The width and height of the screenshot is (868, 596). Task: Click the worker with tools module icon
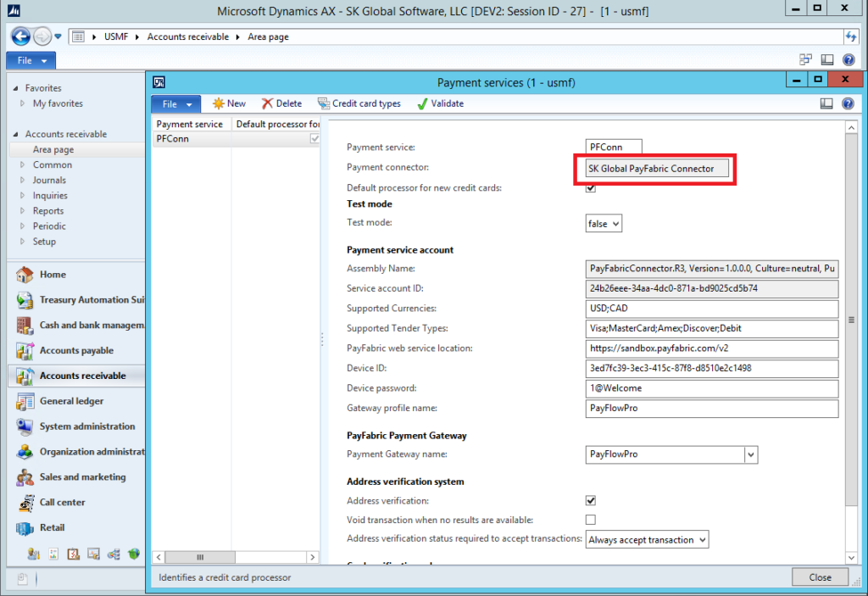(33, 554)
